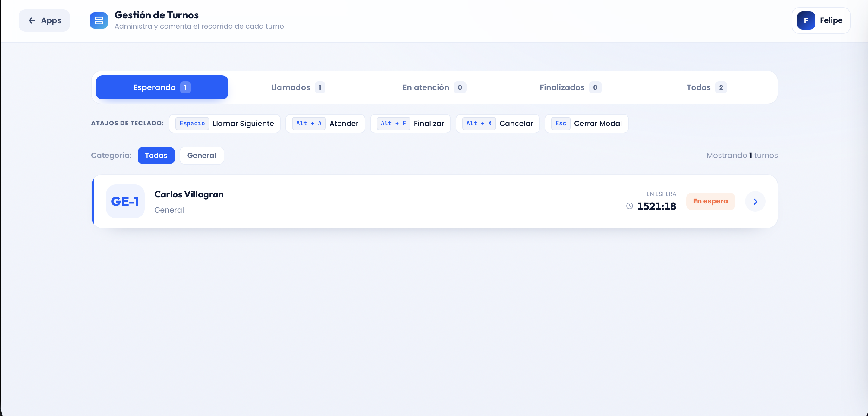
Task: Expand Carlos Villagran's turn with the chevron
Action: (755, 202)
